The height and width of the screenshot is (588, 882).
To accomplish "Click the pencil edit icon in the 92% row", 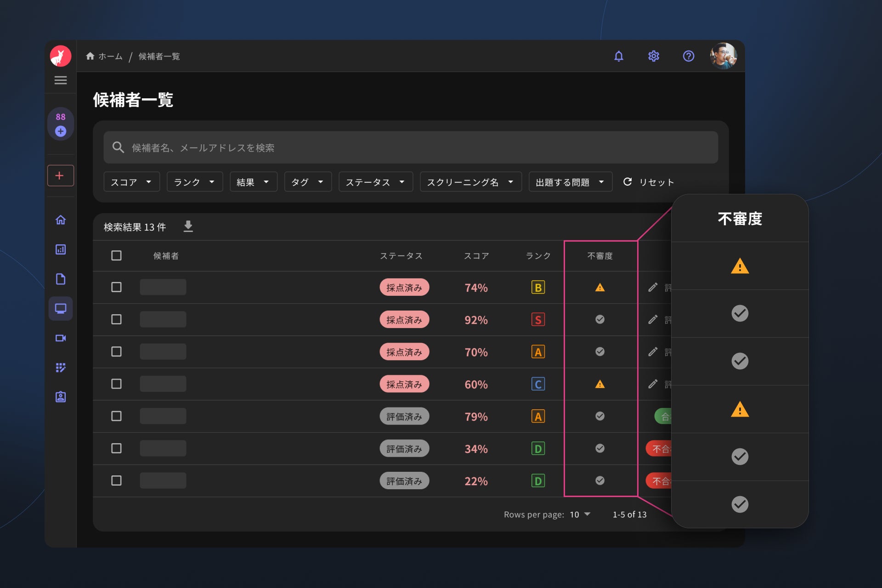I will [x=653, y=320].
